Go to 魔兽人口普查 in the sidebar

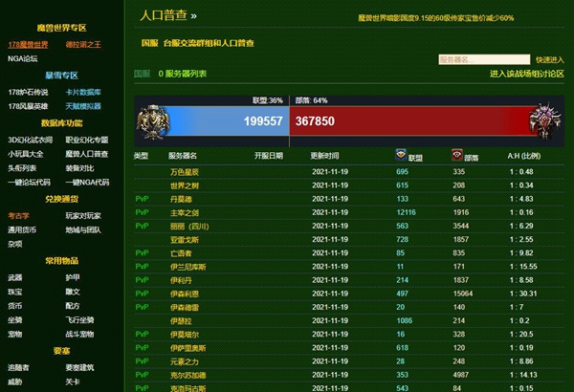tap(86, 153)
